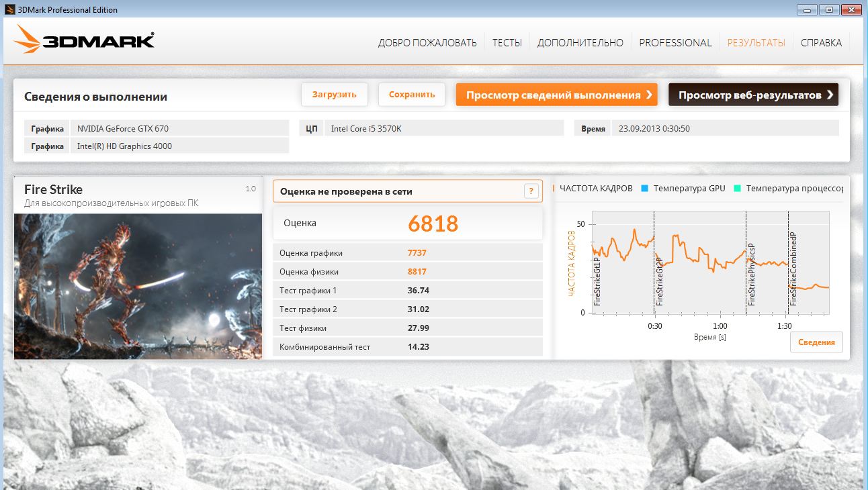Click the Сведения button under the chart
This screenshot has height=490, width=868.
816,342
